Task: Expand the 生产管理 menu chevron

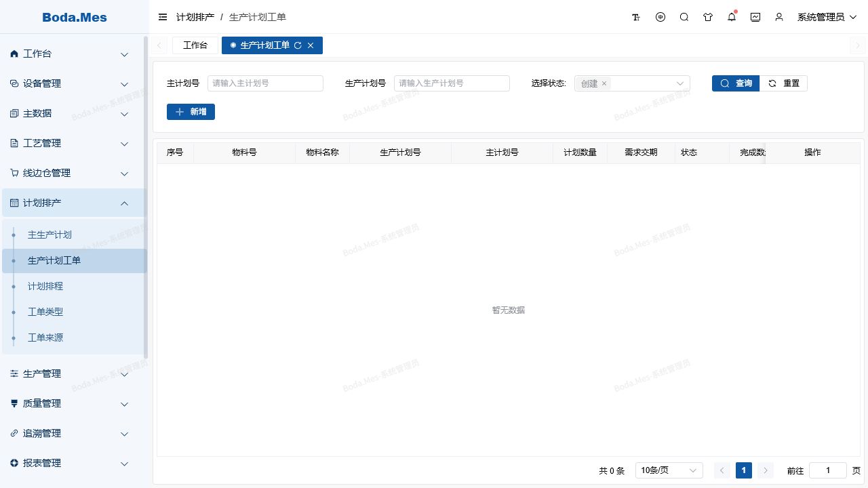Action: click(124, 374)
